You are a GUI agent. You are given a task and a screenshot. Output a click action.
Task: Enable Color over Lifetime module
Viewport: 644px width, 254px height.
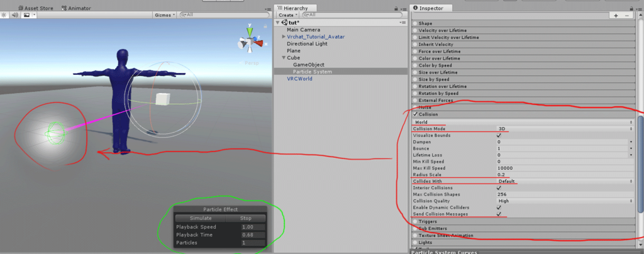click(x=415, y=58)
